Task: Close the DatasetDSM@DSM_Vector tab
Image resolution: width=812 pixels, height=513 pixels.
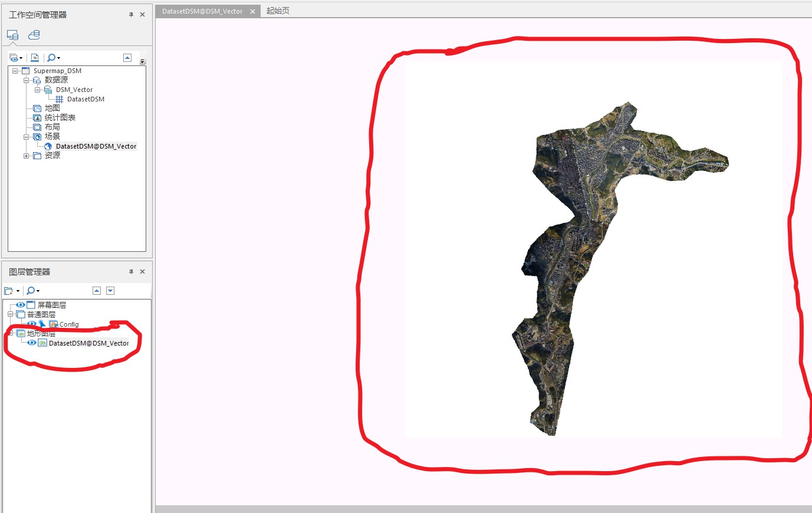Action: pyautogui.click(x=252, y=11)
